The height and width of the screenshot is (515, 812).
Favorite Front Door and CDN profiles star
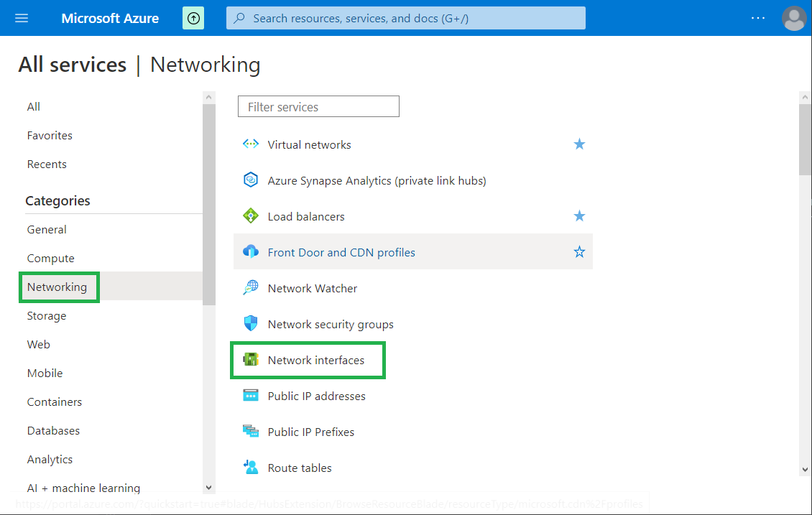point(579,251)
